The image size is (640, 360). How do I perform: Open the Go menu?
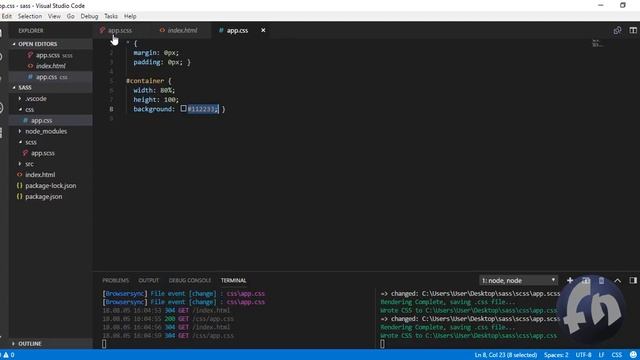click(71, 16)
